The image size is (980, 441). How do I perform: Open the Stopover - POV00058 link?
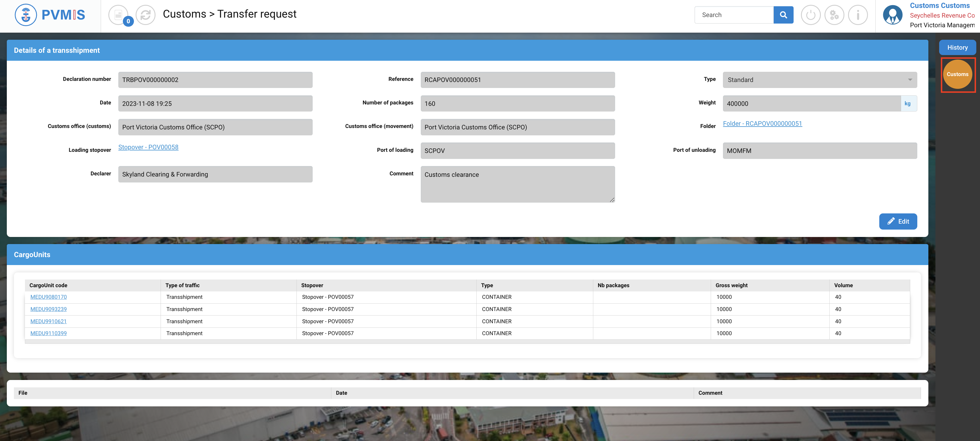click(x=148, y=147)
